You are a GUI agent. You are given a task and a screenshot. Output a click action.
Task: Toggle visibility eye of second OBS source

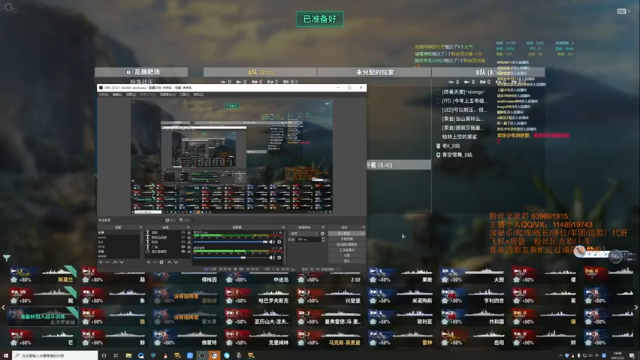click(x=183, y=238)
